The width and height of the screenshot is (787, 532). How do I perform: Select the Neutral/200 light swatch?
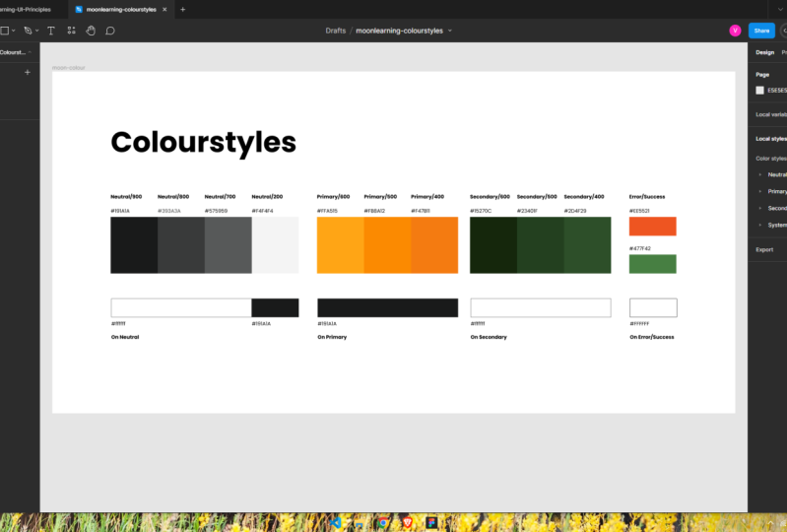point(275,245)
